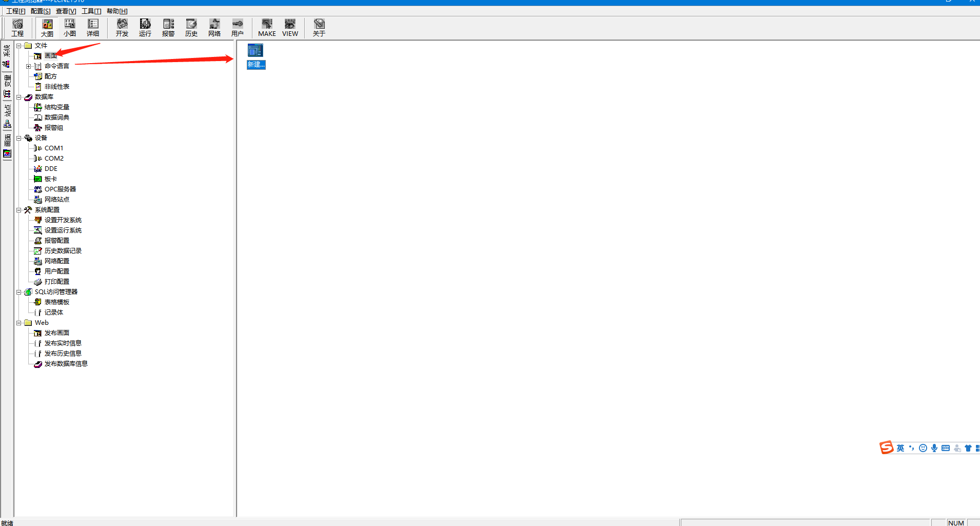
Task: Open the 用户 user toolbar icon
Action: [x=238, y=27]
